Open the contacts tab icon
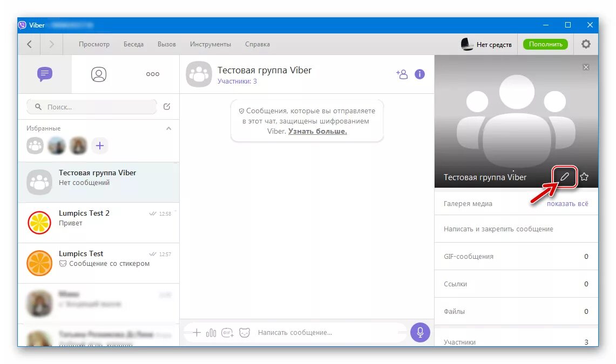 (x=99, y=74)
